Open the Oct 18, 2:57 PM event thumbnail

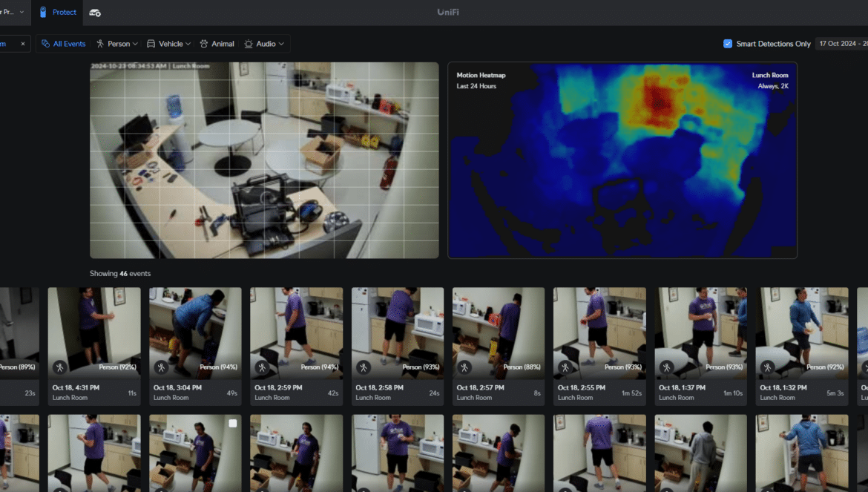(499, 333)
